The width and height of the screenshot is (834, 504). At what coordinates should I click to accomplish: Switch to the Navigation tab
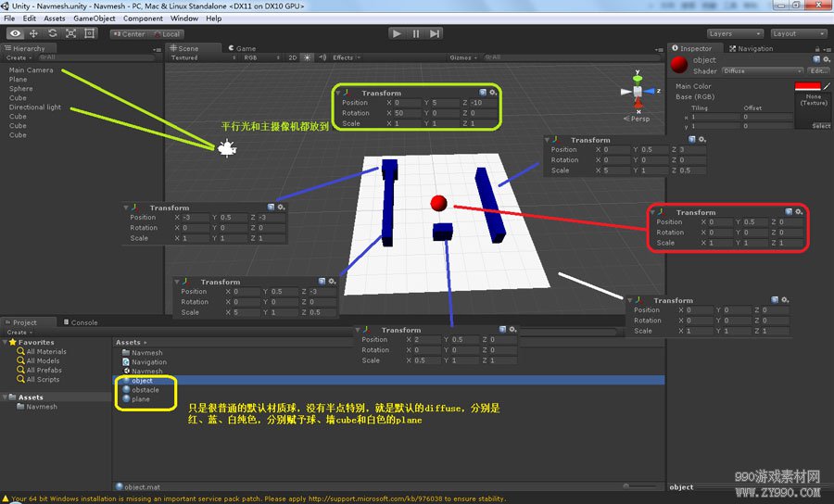point(751,48)
